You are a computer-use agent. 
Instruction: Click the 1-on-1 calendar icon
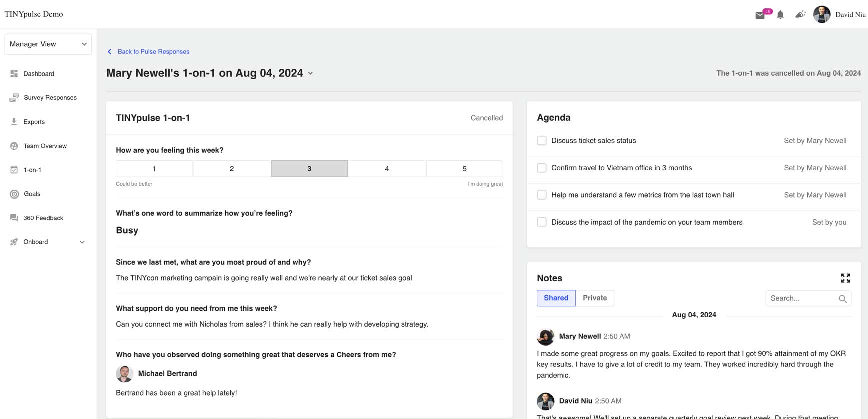14,170
